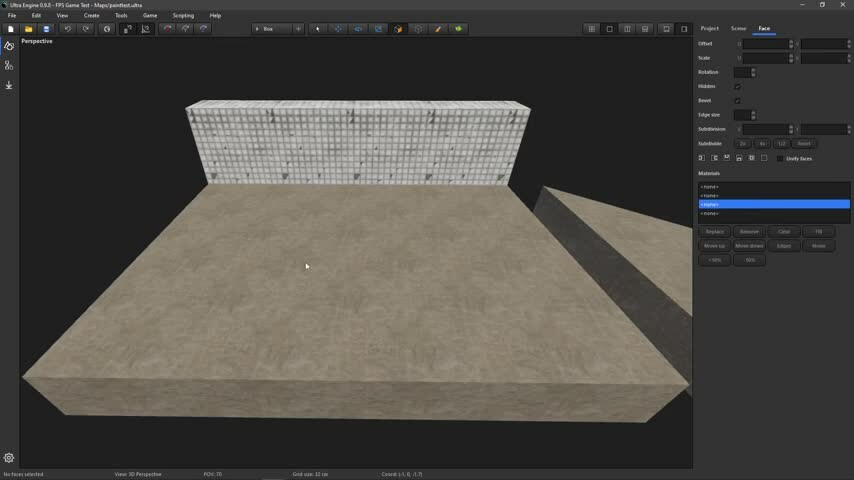Screen dimensions: 854x480
Task: Open the Scripting menu
Action: coord(183,16)
